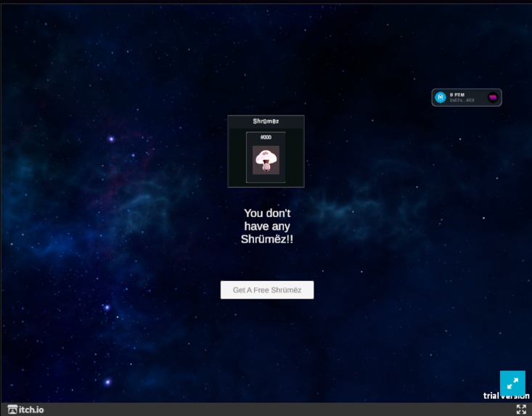
Task: Click the blue Fantom network icon
Action: point(441,98)
